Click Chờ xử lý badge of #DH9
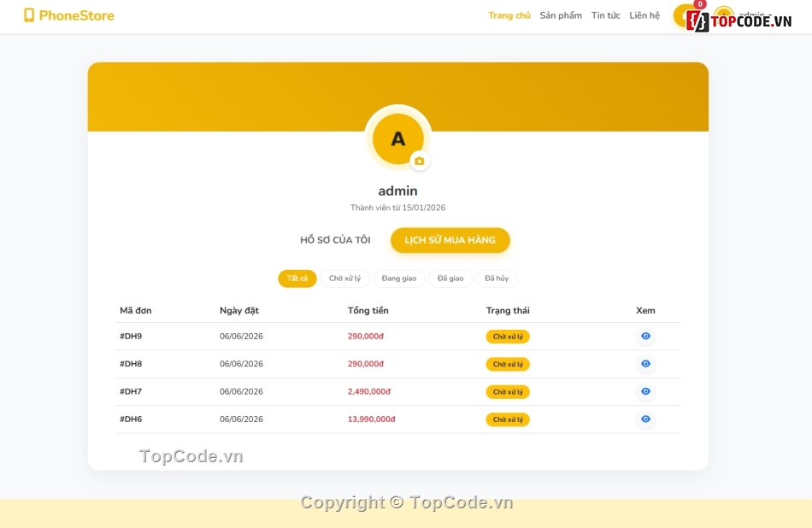812x528 pixels. click(508, 337)
